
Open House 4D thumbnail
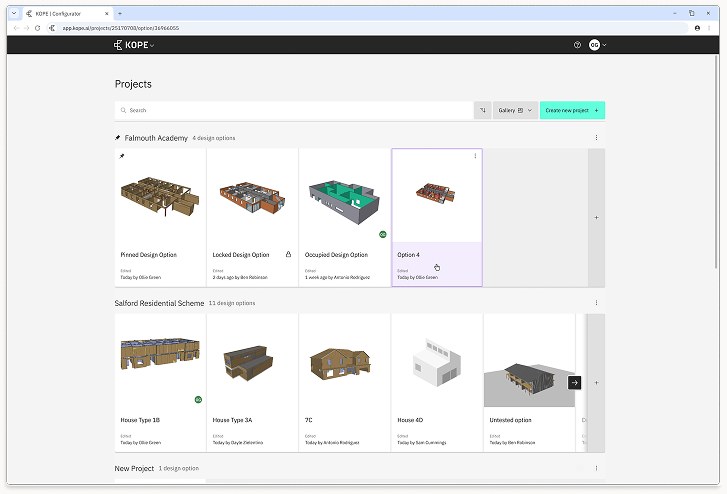[x=437, y=362]
